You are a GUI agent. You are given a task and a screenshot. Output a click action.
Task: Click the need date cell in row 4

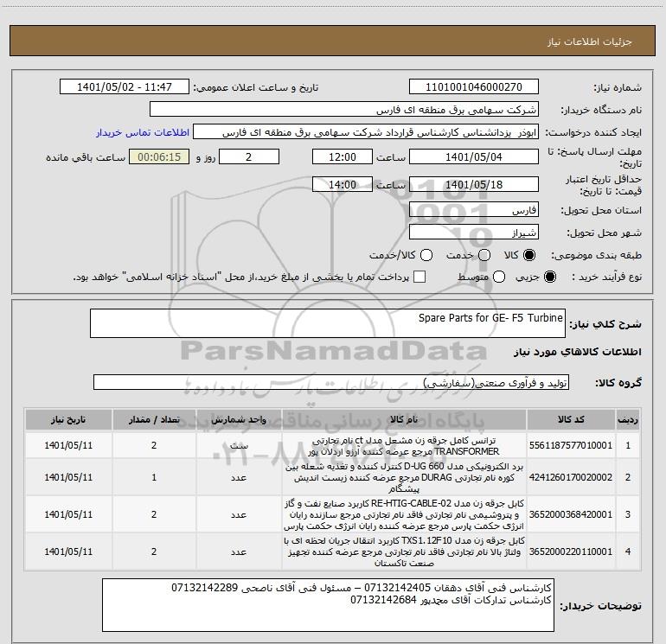click(68, 552)
